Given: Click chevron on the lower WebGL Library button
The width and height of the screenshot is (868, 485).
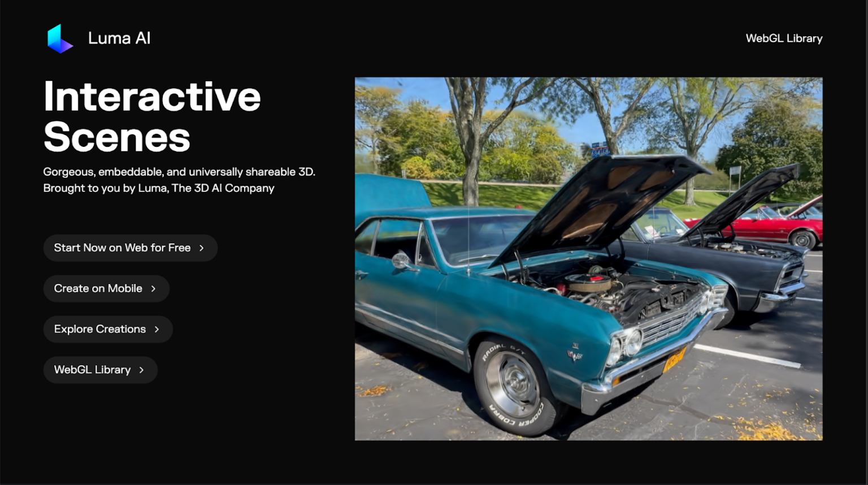Looking at the screenshot, I should (x=141, y=370).
